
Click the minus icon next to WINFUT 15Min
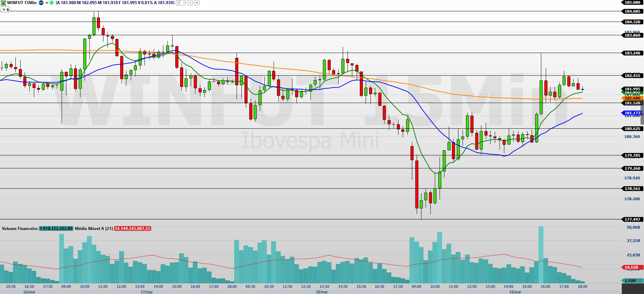[47, 3]
